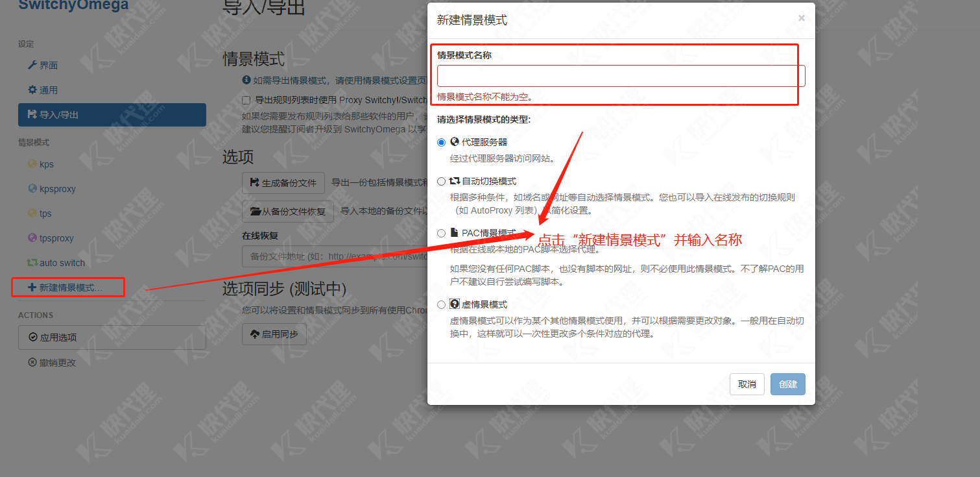Enable the Proxy SwitchySharp export checkbox
This screenshot has height=477, width=980.
[x=246, y=99]
